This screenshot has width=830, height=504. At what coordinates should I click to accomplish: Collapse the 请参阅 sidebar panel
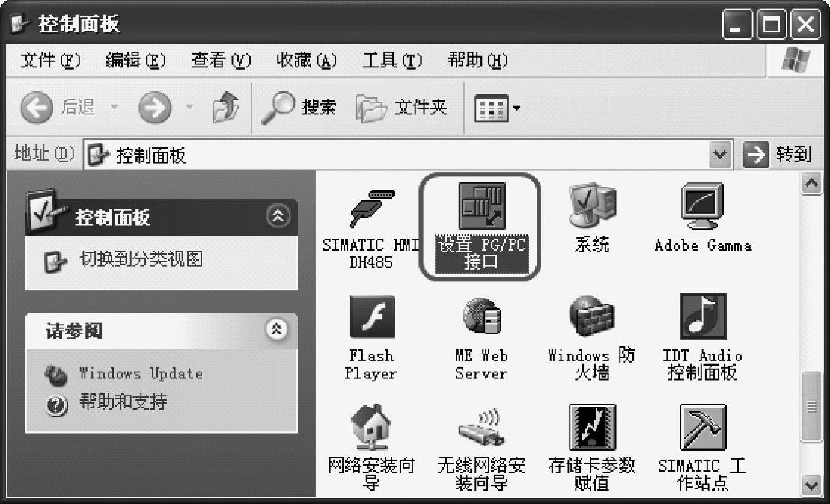pyautogui.click(x=276, y=329)
